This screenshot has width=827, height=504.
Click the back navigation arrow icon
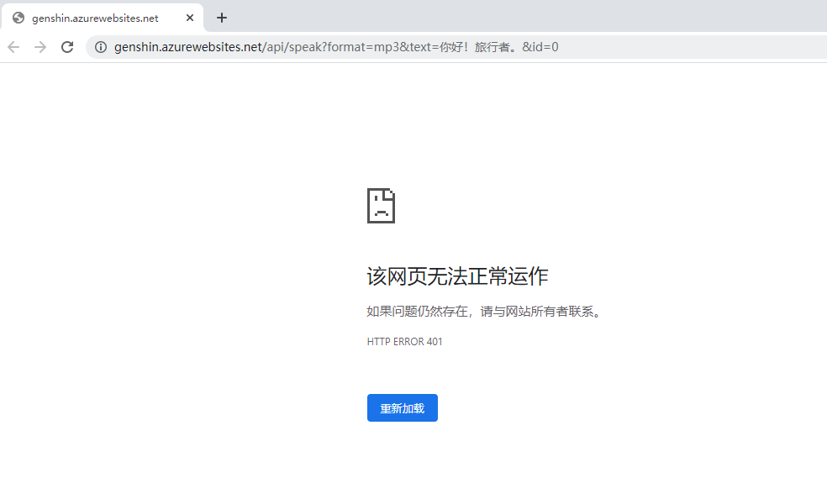click(13, 47)
